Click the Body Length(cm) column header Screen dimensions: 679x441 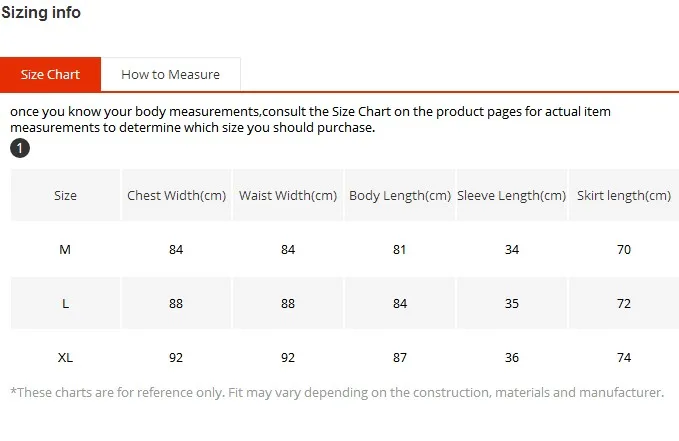pyautogui.click(x=400, y=195)
